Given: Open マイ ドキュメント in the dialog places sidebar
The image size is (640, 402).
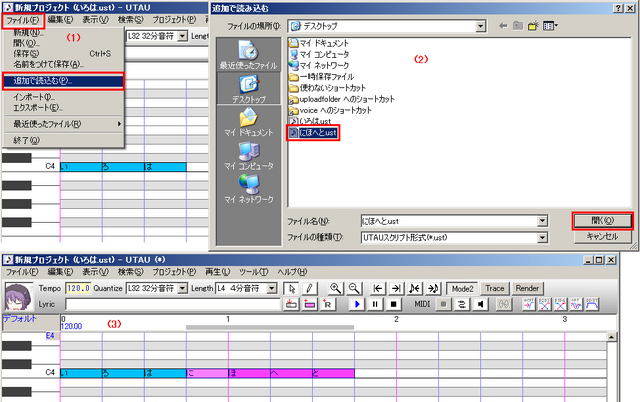Looking at the screenshot, I should (x=248, y=122).
